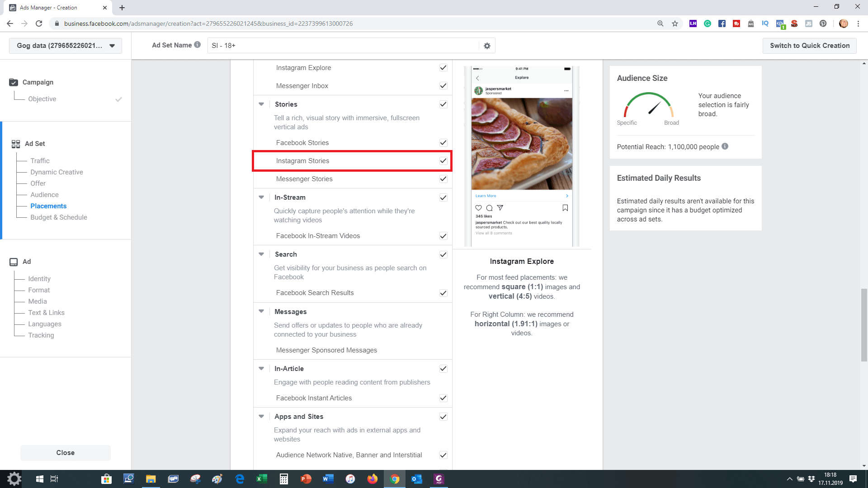Go to Budget & Schedule section
868x488 pixels.
[x=59, y=217]
